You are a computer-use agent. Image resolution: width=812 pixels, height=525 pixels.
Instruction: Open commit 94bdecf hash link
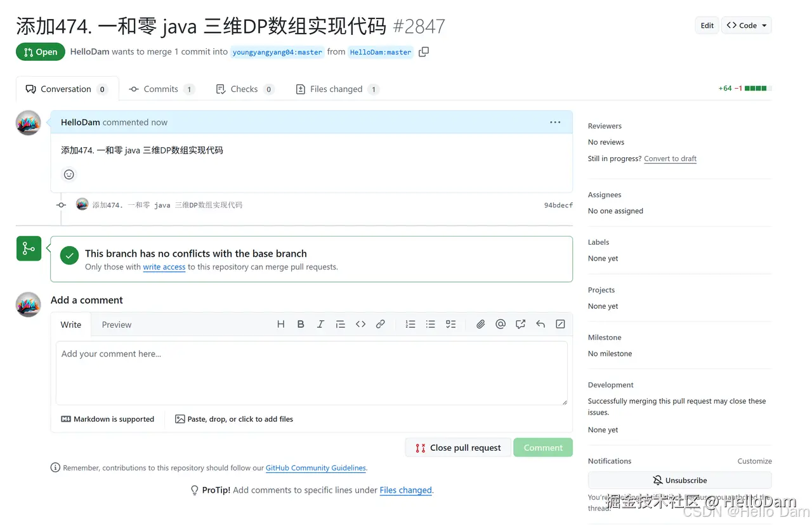(x=558, y=205)
